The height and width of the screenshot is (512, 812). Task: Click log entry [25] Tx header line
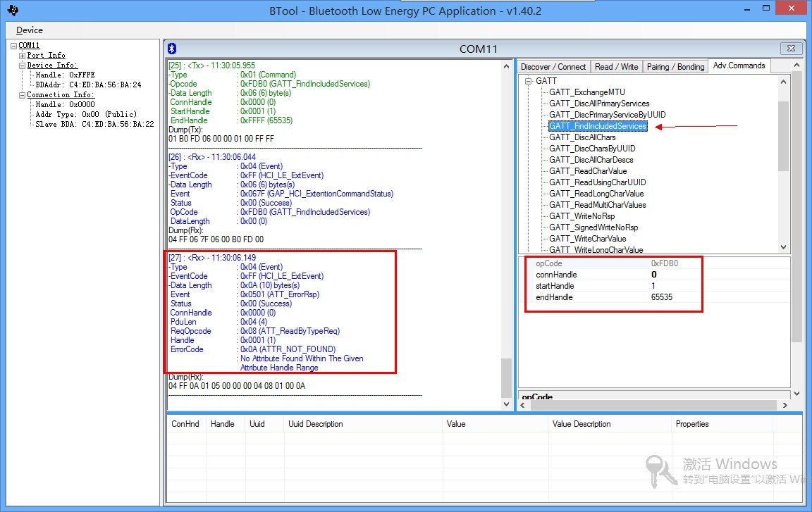[211, 65]
